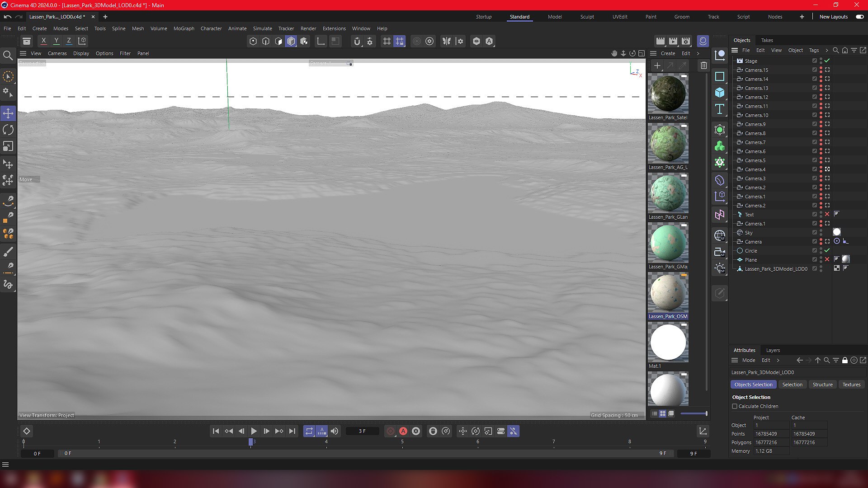Screen dimensions: 868x488
Task: Add new material with plus icon
Action: tap(657, 66)
